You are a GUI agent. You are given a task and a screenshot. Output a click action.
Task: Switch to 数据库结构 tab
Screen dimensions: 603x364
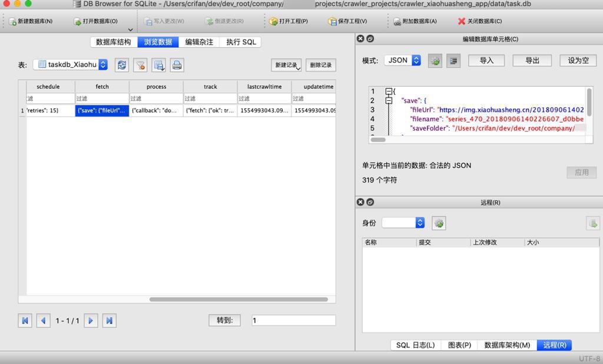coord(114,42)
